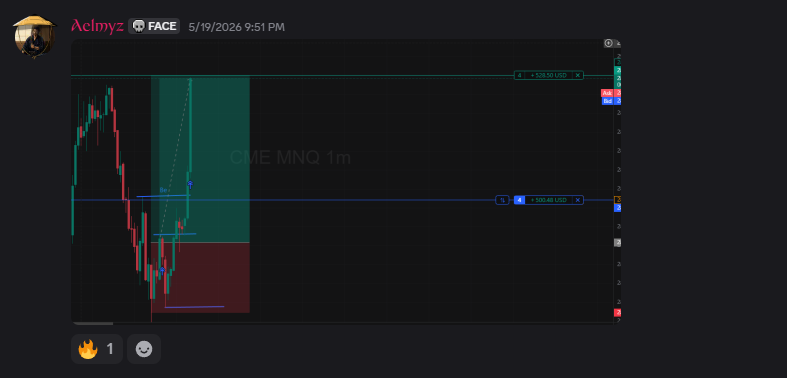787x378 pixels.
Task: Click the Aelmyz username
Action: point(97,26)
